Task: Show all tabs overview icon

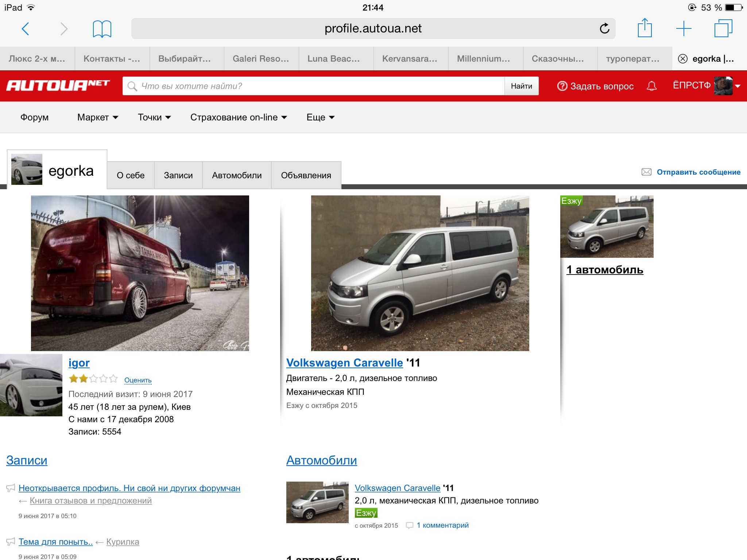Action: coord(723,28)
